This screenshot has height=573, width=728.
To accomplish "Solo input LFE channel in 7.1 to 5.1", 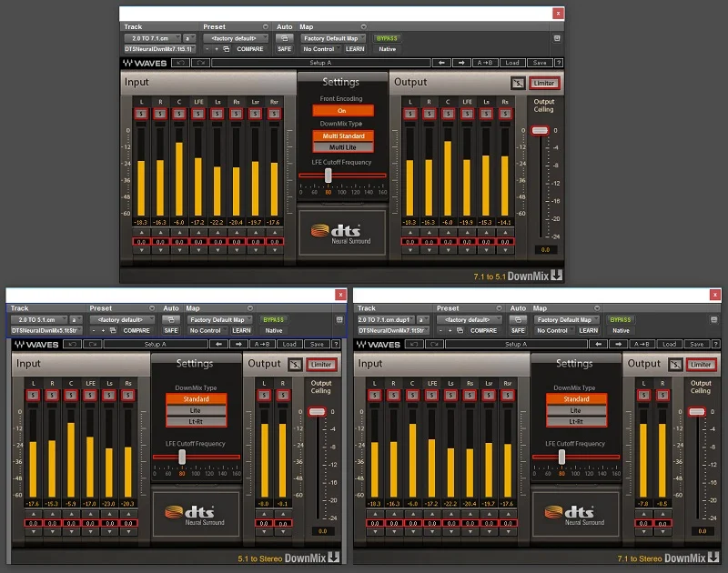I will [198, 114].
